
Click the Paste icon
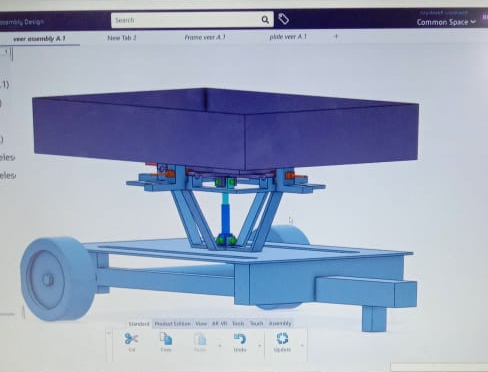(x=200, y=339)
